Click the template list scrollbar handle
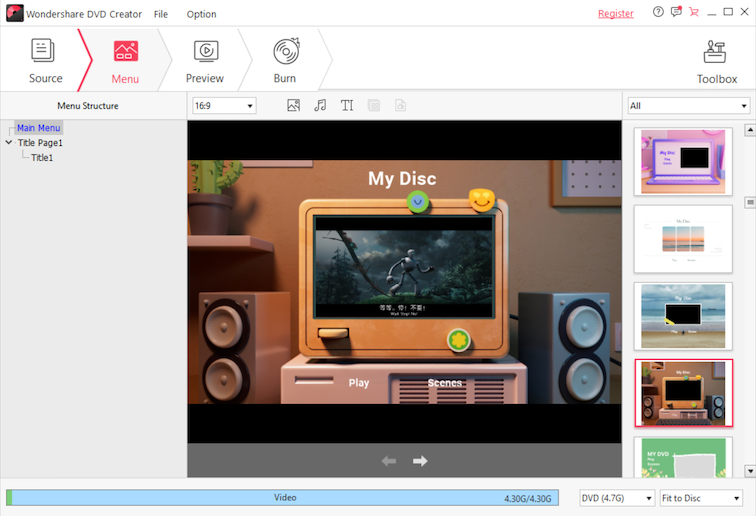The height and width of the screenshot is (516, 756). 750,203
